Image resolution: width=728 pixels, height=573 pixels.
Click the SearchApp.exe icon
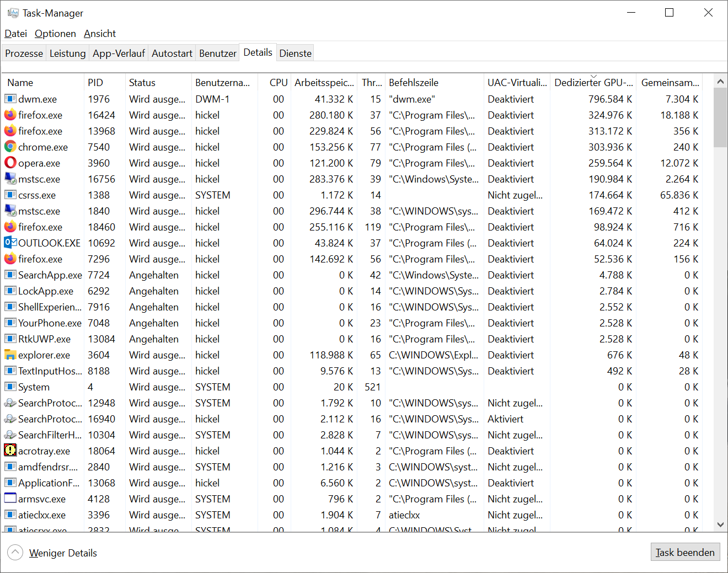point(10,275)
